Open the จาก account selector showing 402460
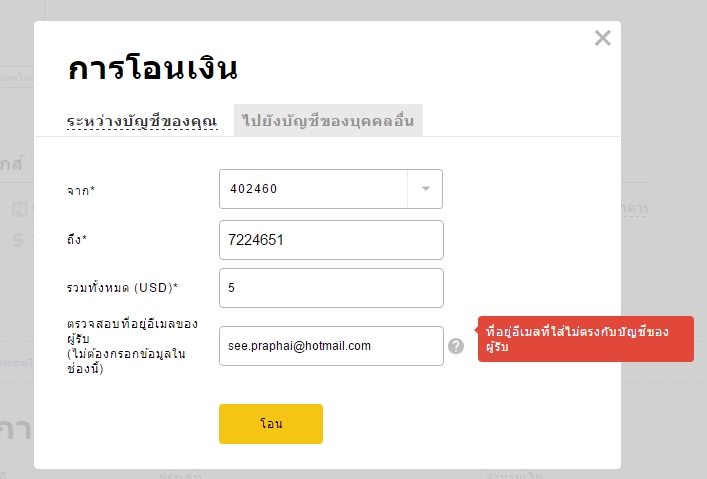This screenshot has height=479, width=707. [x=331, y=189]
